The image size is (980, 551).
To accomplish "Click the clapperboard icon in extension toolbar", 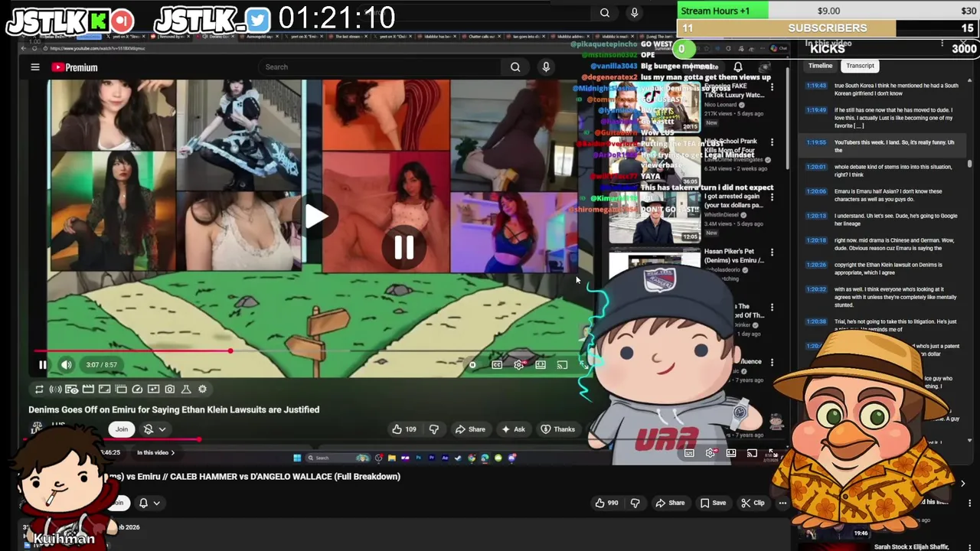I will 88,390.
